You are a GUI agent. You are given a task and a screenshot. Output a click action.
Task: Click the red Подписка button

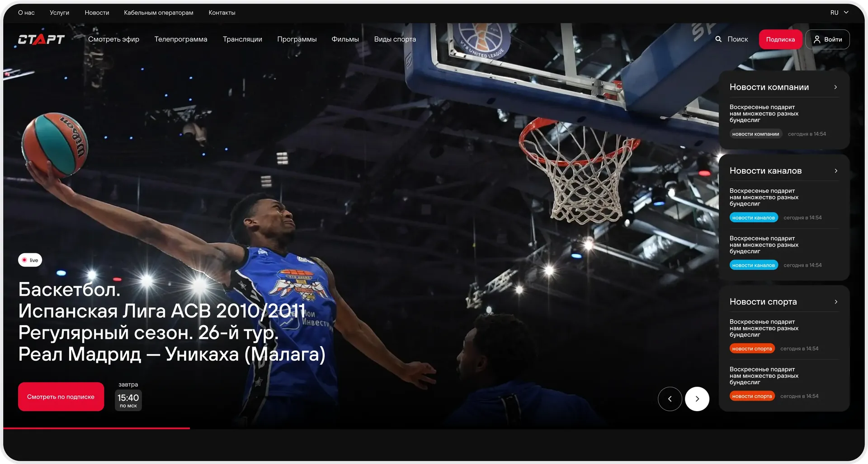[780, 39]
